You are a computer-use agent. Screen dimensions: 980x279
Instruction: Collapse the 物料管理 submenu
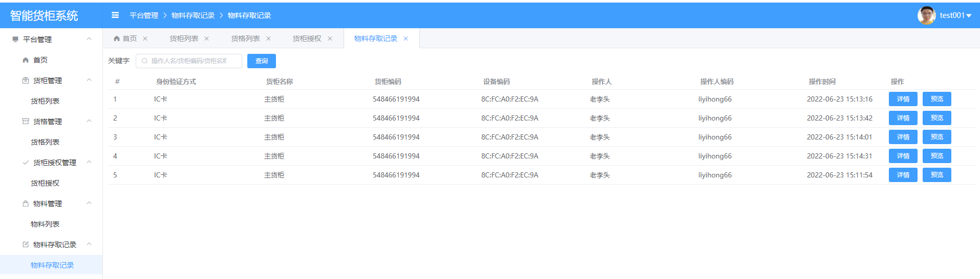pos(89,203)
